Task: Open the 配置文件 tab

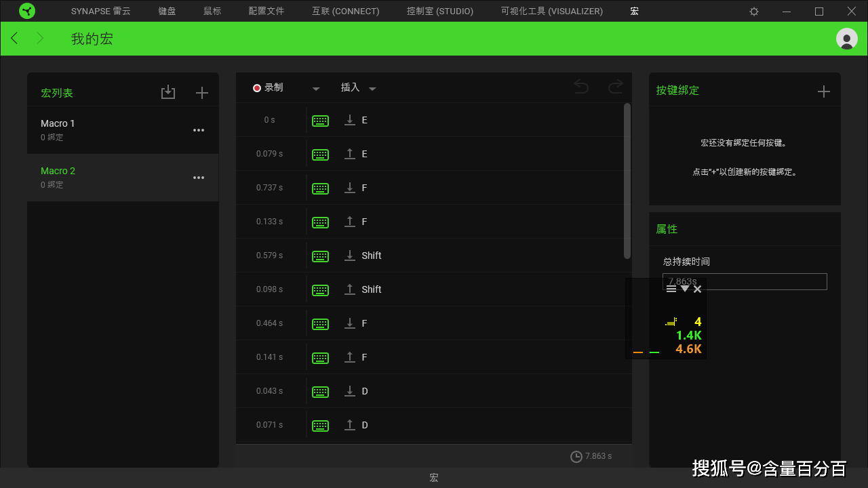Action: (267, 11)
